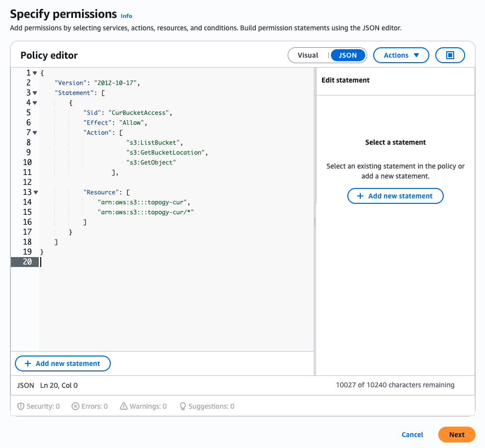
Task: Click the vertical splitter between editor and panel
Action: (x=315, y=222)
